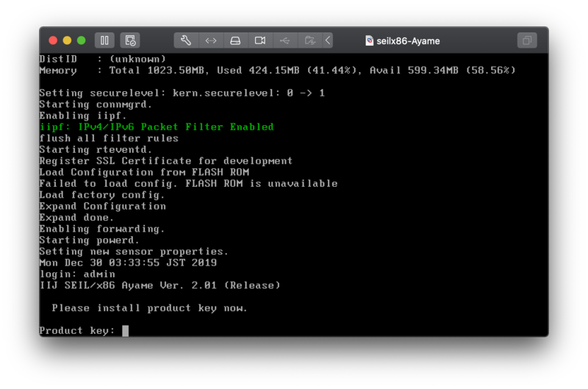Click 'Expand done.' line
588x389 pixels.
point(76,218)
